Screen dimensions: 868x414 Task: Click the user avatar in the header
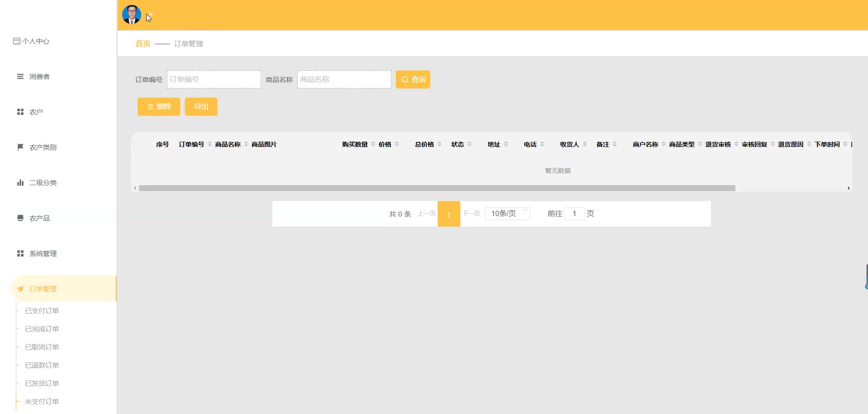click(132, 15)
